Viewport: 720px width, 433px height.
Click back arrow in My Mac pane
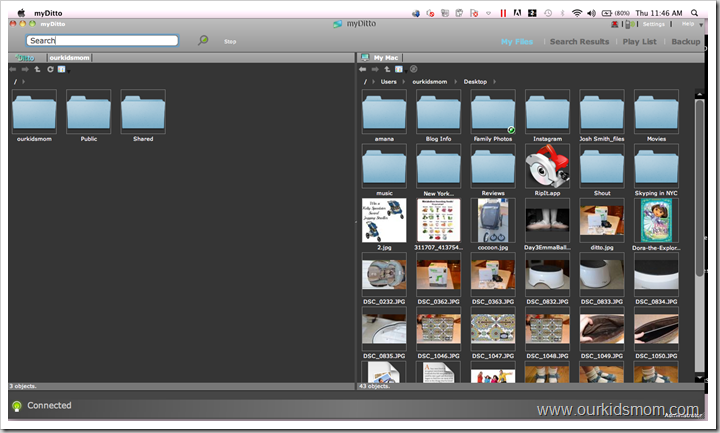tap(364, 69)
